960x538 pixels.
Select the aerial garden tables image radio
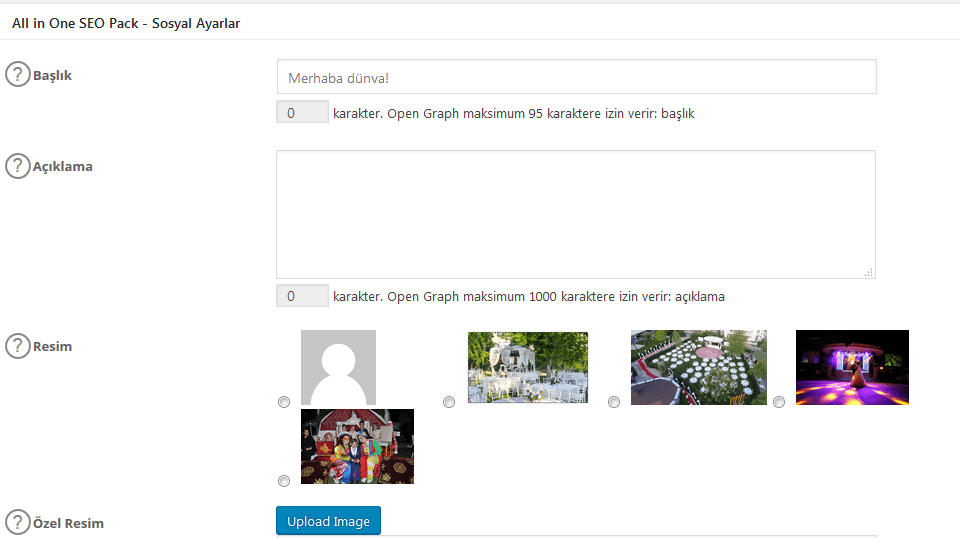point(613,402)
